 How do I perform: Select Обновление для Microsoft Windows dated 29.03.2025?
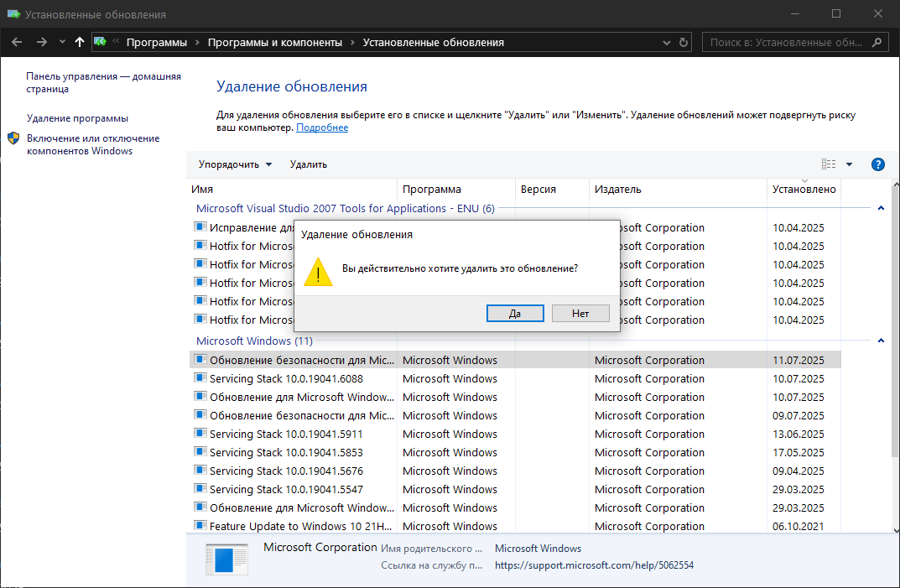tap(515, 507)
